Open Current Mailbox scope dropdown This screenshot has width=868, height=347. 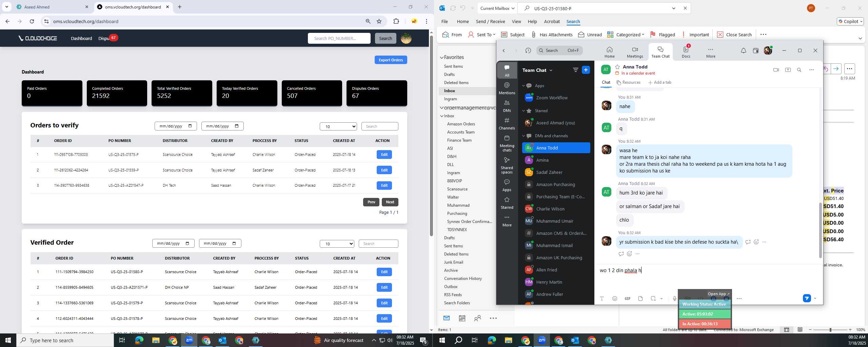497,8
